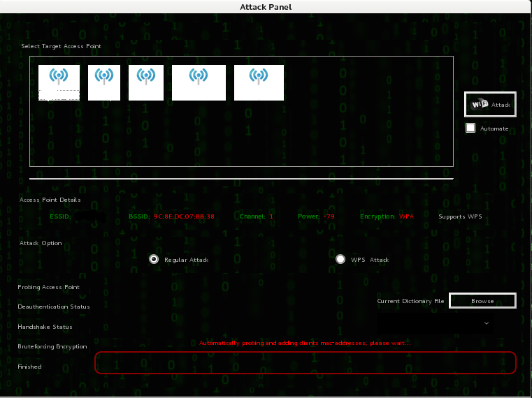Click the Attack Option heading
Image resolution: width=532 pixels, height=398 pixels.
[x=41, y=243]
